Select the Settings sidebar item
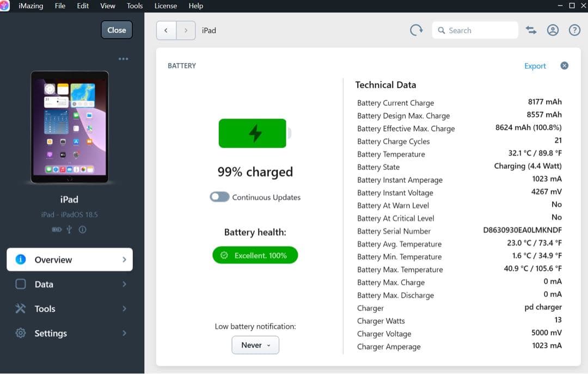 click(x=70, y=333)
